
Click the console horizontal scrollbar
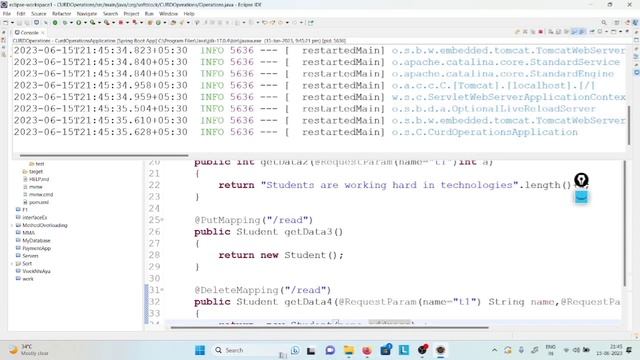[x=104, y=155]
